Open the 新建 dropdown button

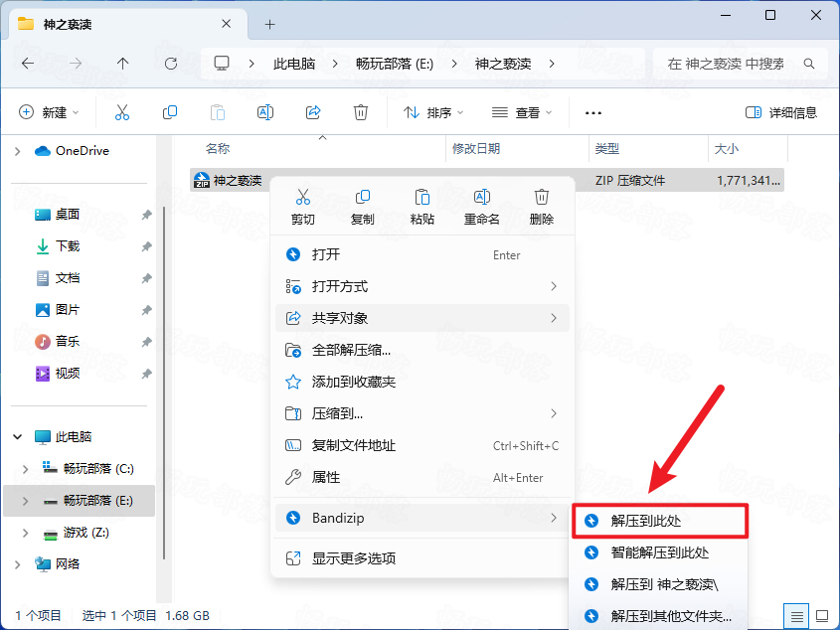pyautogui.click(x=49, y=112)
